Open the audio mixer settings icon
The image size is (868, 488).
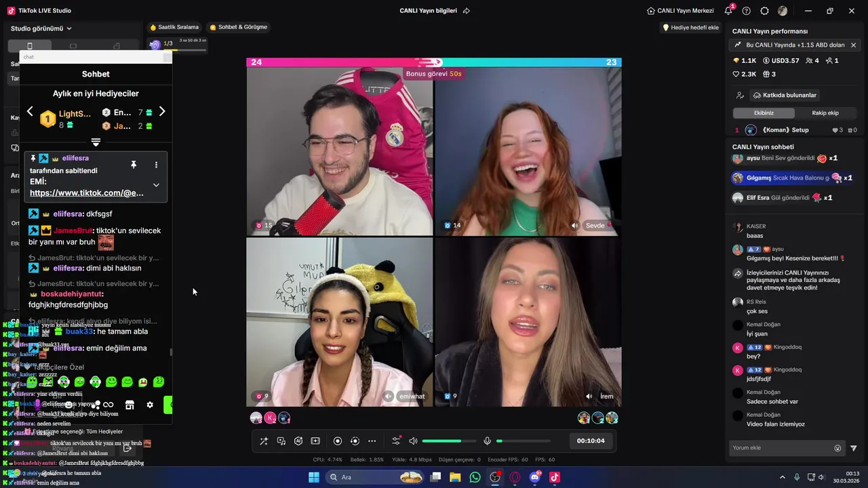pos(397,441)
